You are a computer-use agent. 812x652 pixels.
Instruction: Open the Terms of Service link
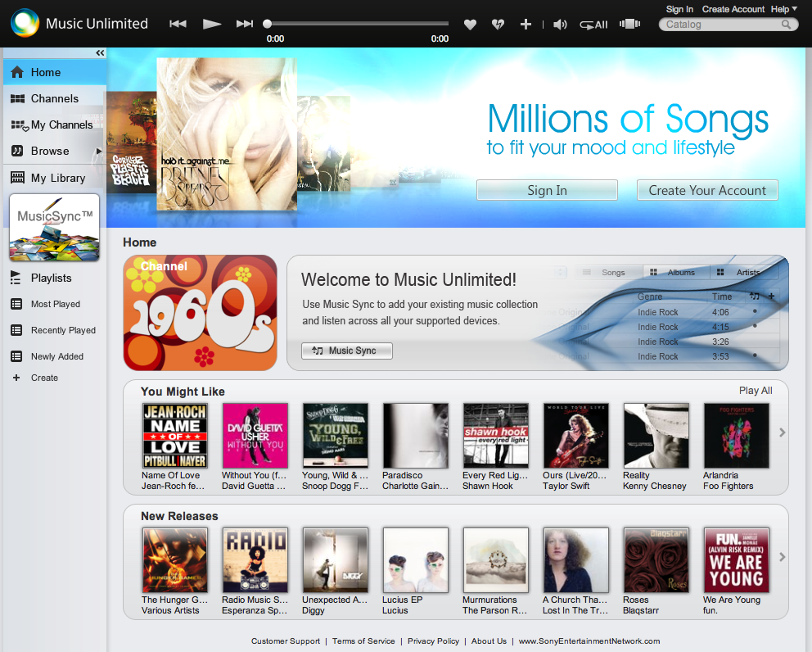(363, 641)
